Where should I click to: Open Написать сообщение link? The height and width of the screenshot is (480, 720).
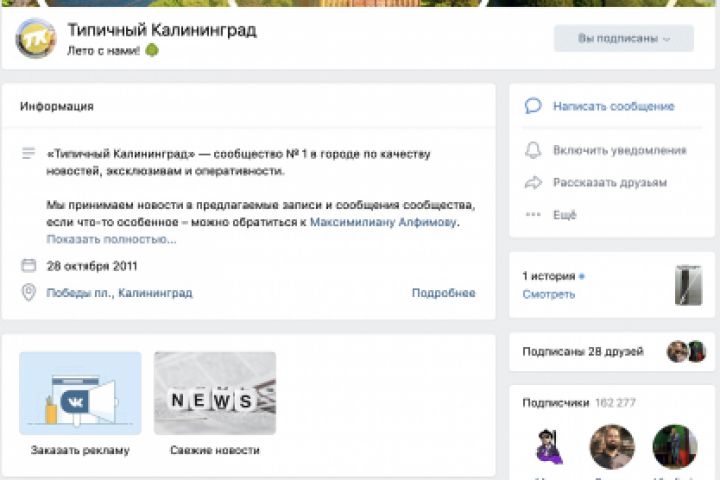(613, 107)
